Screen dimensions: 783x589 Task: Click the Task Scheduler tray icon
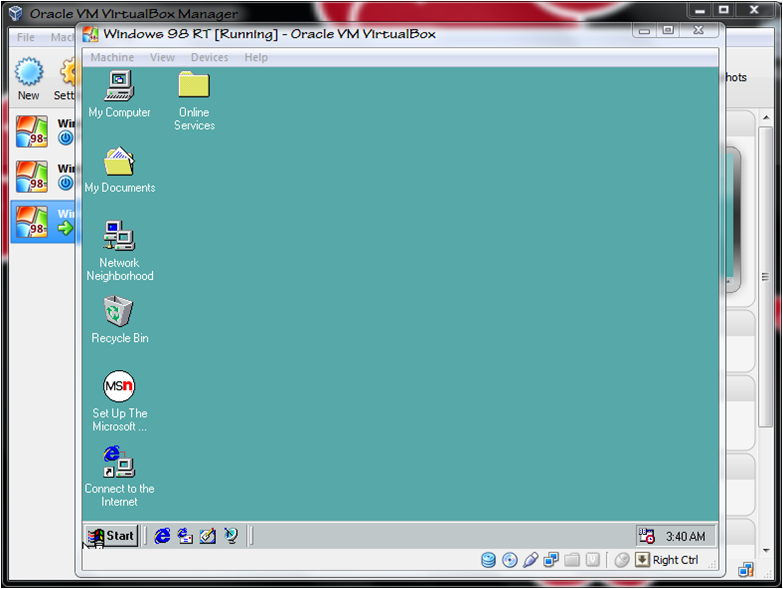click(647, 536)
